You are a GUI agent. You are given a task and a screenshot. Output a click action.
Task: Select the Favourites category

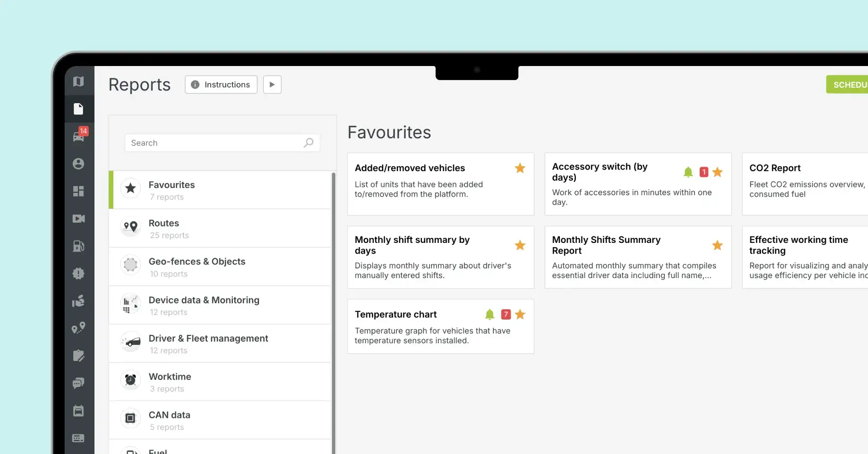[x=220, y=190]
